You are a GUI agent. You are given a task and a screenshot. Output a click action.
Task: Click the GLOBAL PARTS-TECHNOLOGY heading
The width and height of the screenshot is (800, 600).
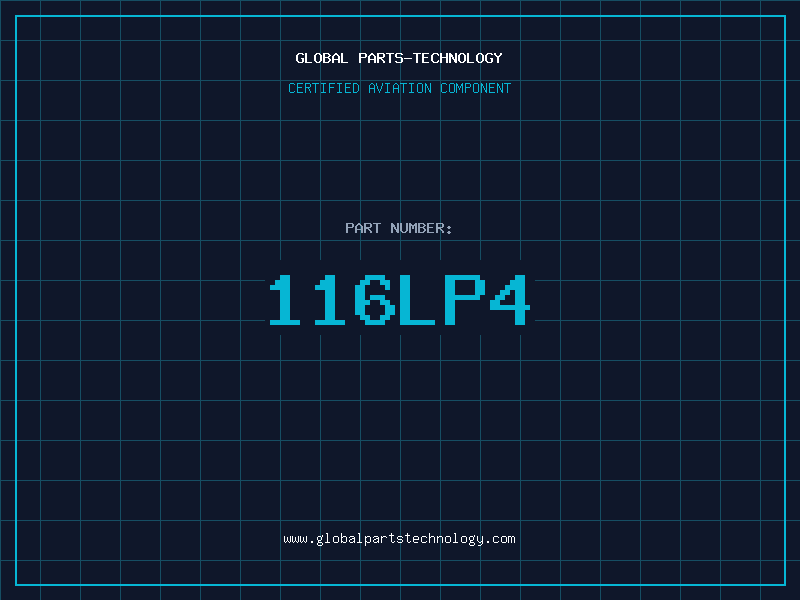[x=399, y=58]
